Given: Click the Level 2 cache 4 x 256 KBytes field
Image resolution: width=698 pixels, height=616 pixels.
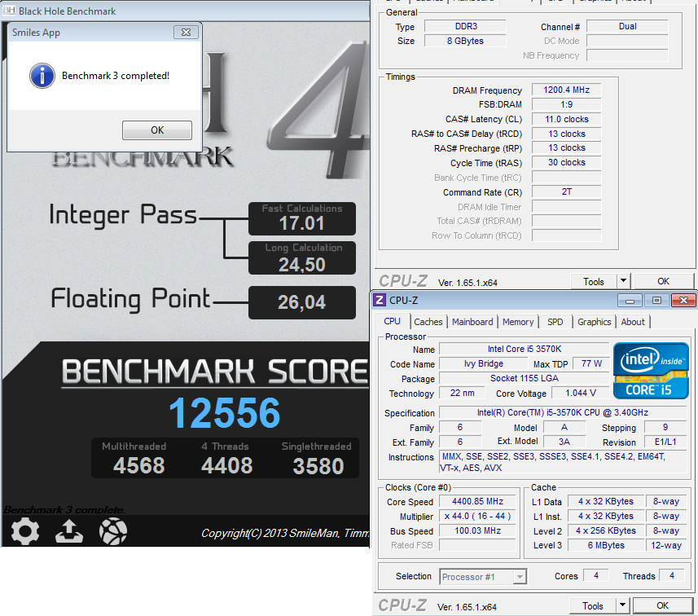Looking at the screenshot, I should (606, 531).
